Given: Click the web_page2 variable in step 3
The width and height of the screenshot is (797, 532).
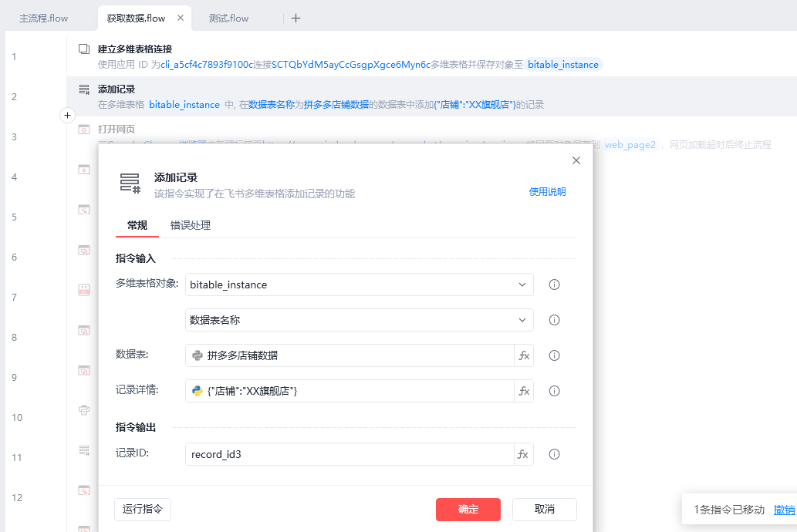Looking at the screenshot, I should point(630,145).
